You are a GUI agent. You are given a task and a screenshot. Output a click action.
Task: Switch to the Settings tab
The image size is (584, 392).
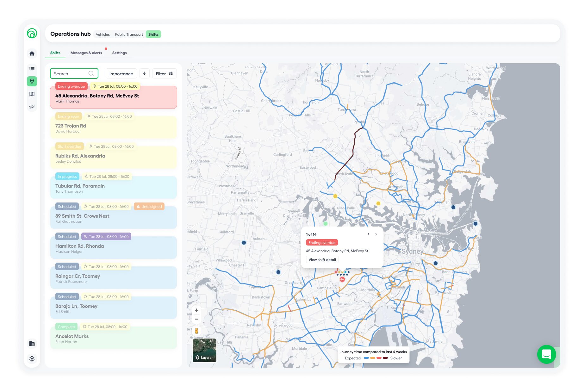119,53
